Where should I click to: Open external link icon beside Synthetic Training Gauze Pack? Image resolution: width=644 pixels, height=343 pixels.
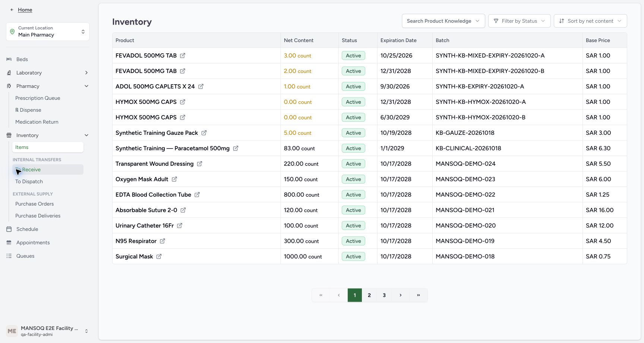(x=204, y=133)
